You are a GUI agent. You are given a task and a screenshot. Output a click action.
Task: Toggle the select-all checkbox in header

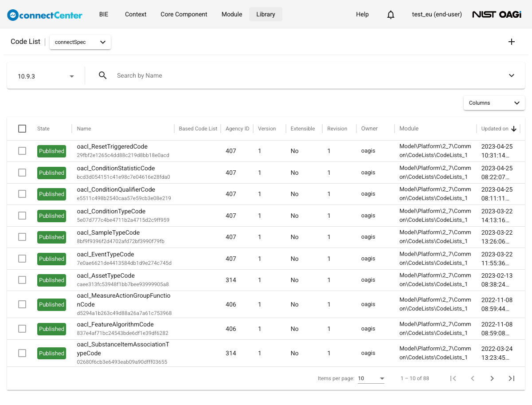click(22, 129)
